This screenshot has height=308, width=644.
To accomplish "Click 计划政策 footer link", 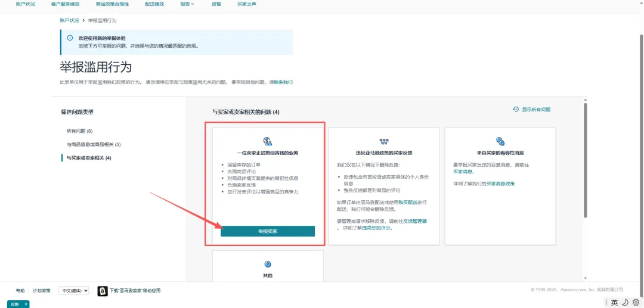I will [42, 291].
